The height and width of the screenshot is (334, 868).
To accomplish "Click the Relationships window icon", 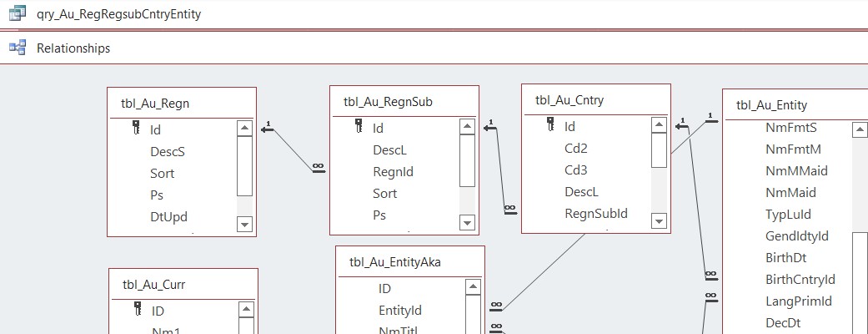I will click(x=17, y=48).
